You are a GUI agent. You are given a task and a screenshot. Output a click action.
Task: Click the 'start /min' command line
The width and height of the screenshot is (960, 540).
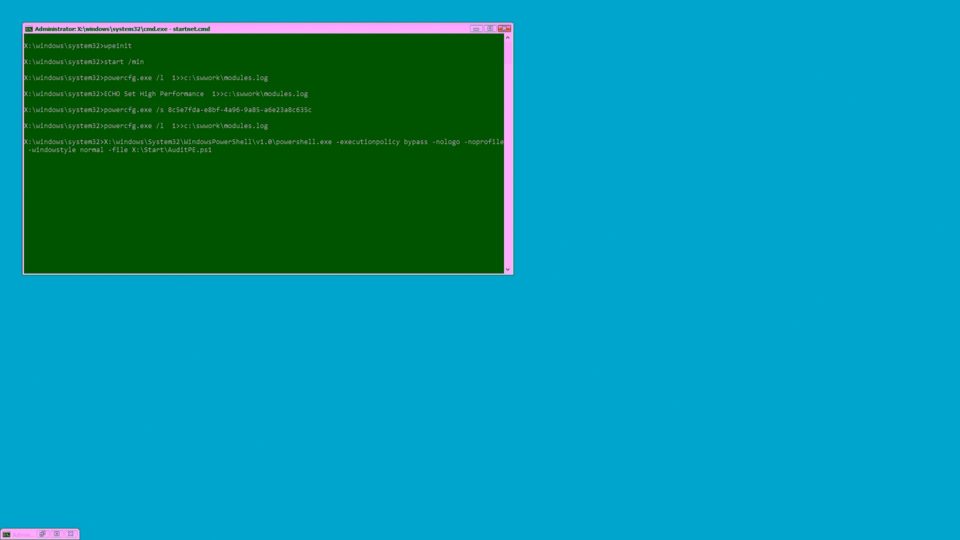point(84,62)
